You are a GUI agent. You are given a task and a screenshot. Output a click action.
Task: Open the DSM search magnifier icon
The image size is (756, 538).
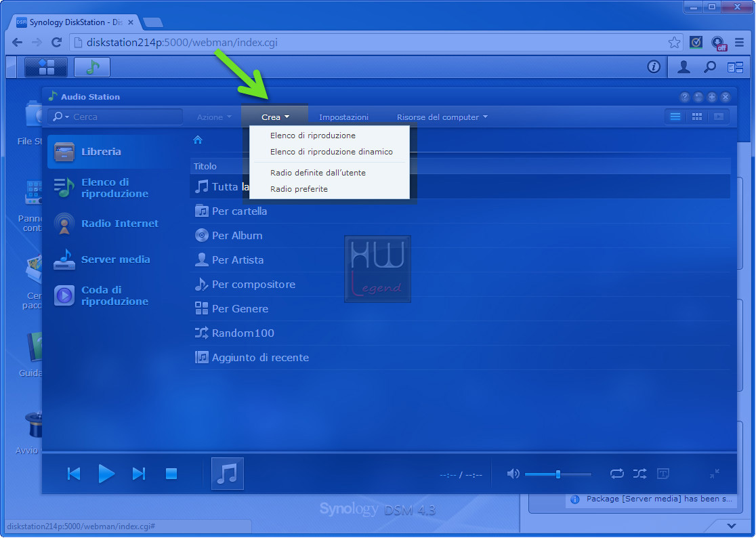point(710,67)
